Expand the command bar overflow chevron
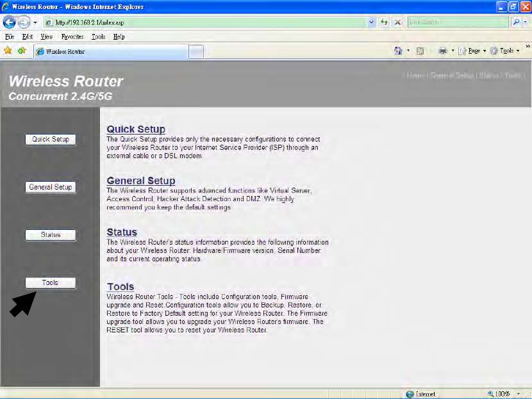 tap(528, 47)
